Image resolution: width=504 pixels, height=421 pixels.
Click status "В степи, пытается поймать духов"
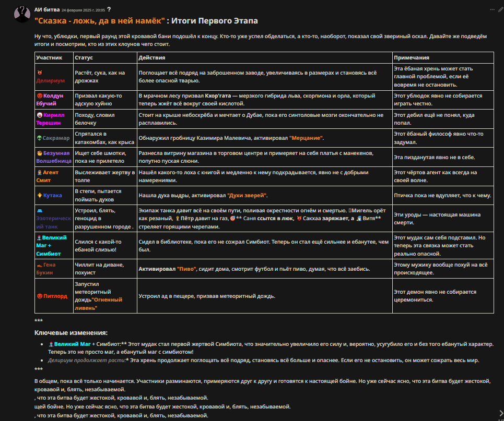tap(105, 195)
